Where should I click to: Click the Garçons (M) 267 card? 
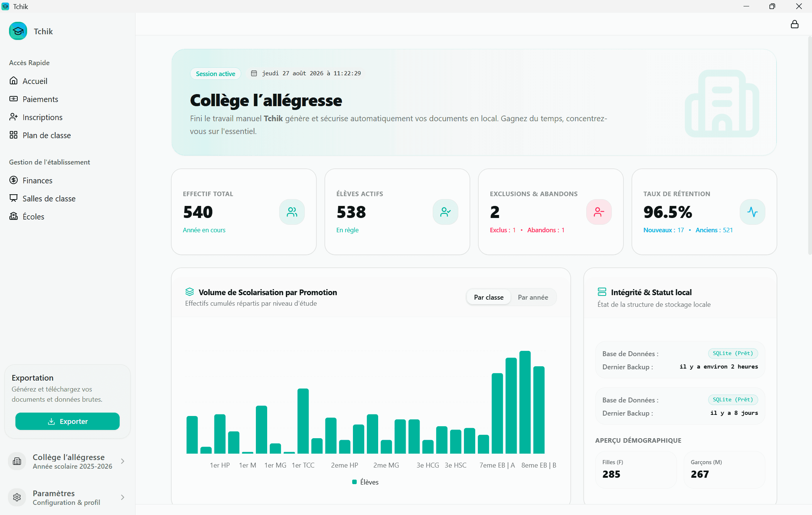pyautogui.click(x=724, y=470)
